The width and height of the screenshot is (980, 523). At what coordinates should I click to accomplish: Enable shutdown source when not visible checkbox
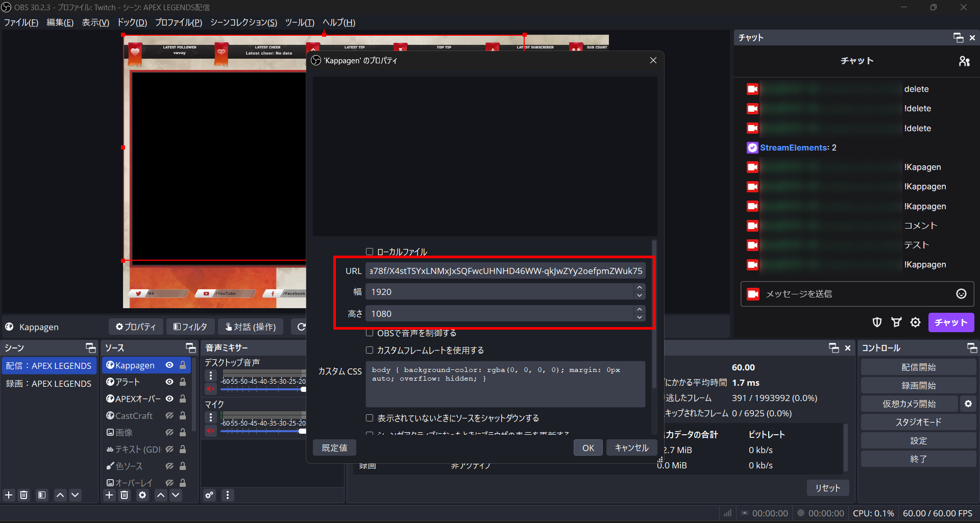click(x=370, y=418)
